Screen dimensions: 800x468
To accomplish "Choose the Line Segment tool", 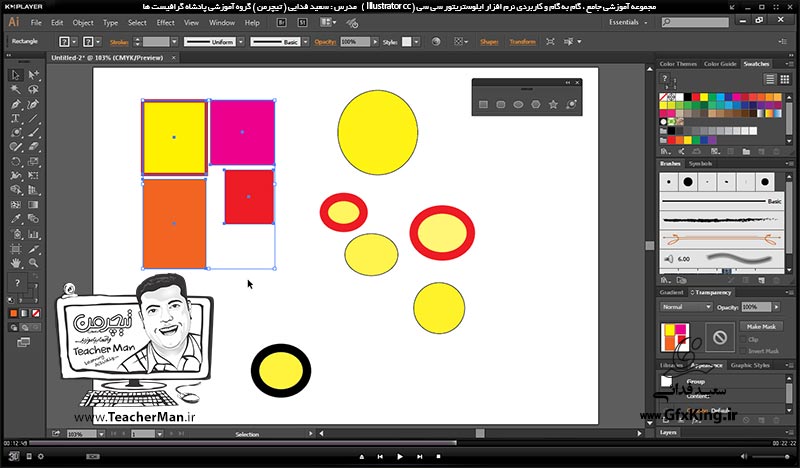I will [33, 118].
